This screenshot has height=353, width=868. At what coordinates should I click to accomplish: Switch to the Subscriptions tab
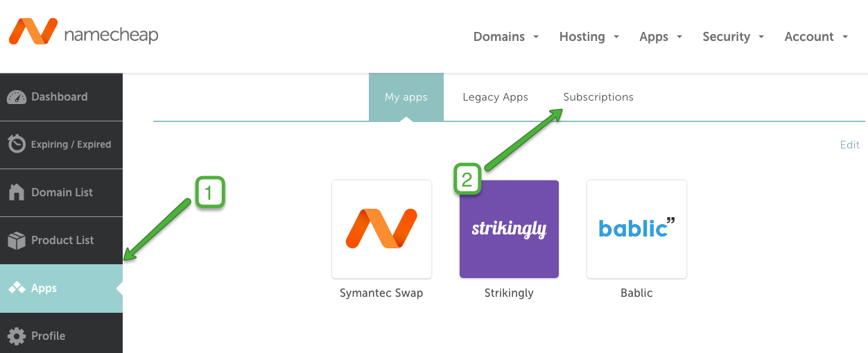[x=598, y=97]
